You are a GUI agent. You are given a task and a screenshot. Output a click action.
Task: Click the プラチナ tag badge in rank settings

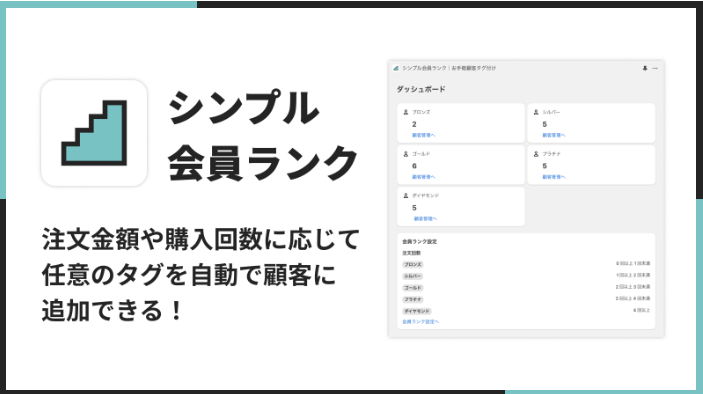[412, 299]
